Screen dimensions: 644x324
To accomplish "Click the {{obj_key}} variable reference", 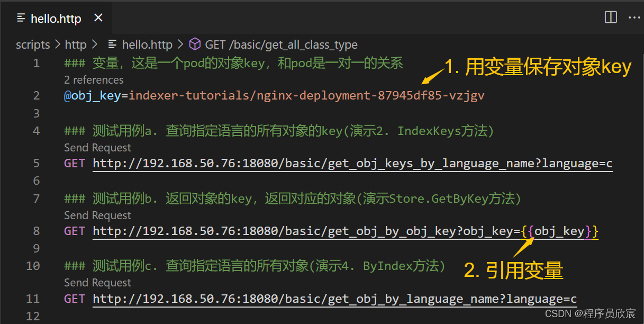I will 559,231.
